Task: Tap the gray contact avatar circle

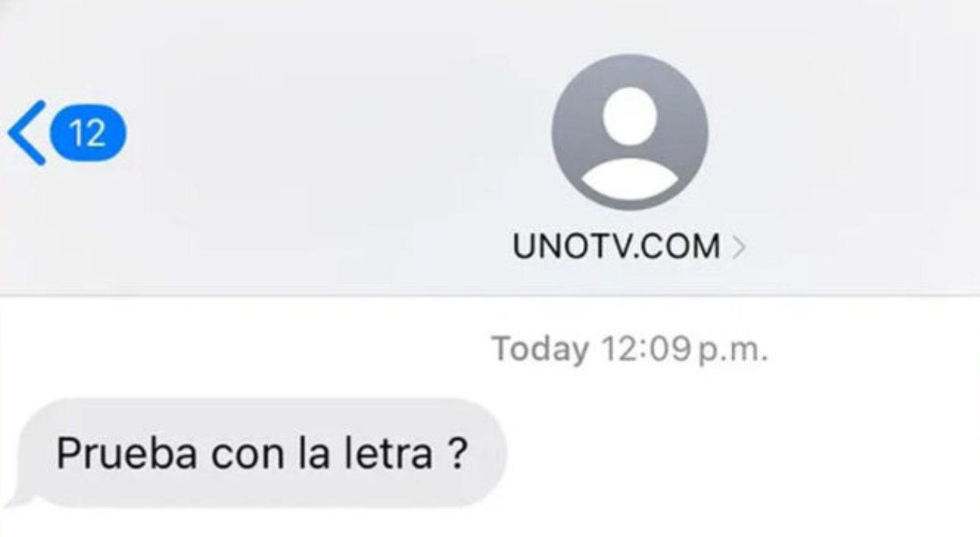Action: (x=629, y=132)
